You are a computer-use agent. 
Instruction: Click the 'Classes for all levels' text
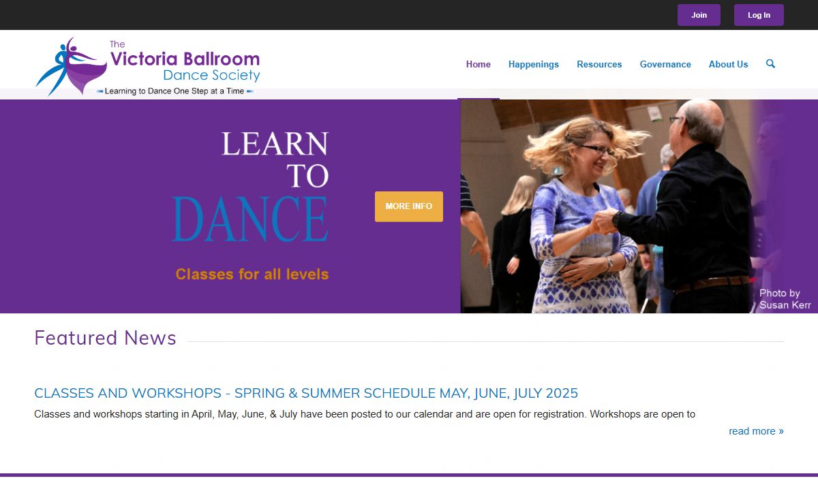click(x=252, y=274)
